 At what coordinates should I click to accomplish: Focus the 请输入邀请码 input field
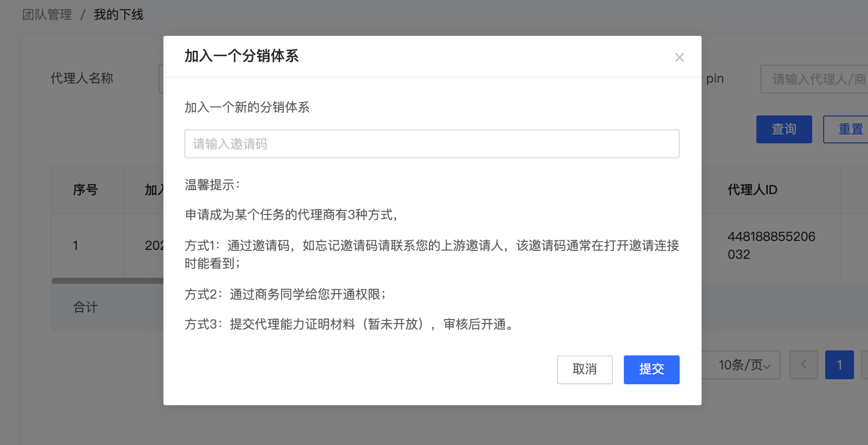pyautogui.click(x=432, y=144)
